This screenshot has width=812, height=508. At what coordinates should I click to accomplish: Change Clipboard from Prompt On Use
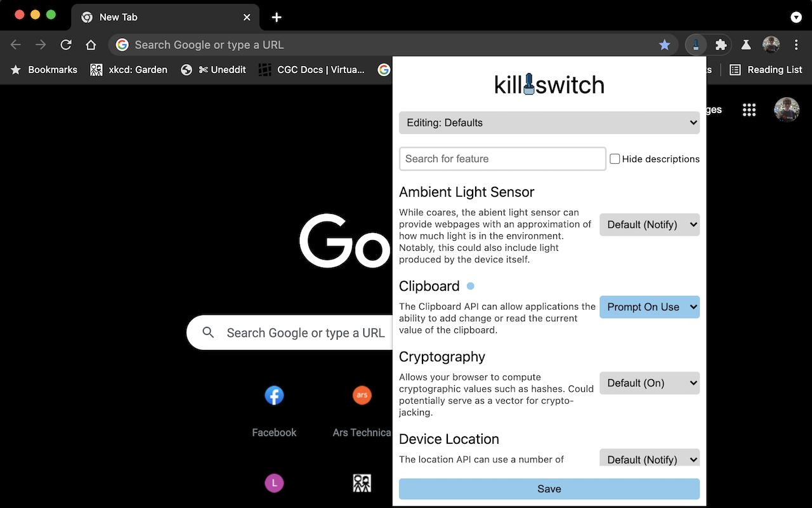tap(649, 307)
